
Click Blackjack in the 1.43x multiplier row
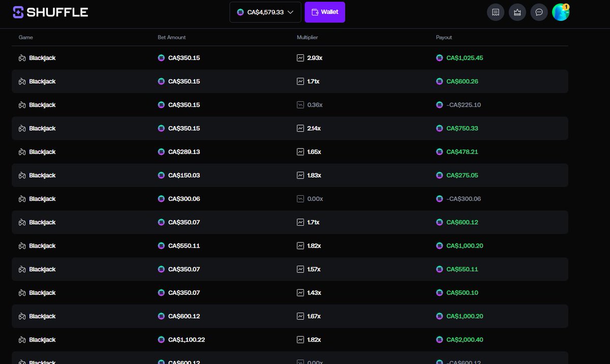[x=42, y=293]
